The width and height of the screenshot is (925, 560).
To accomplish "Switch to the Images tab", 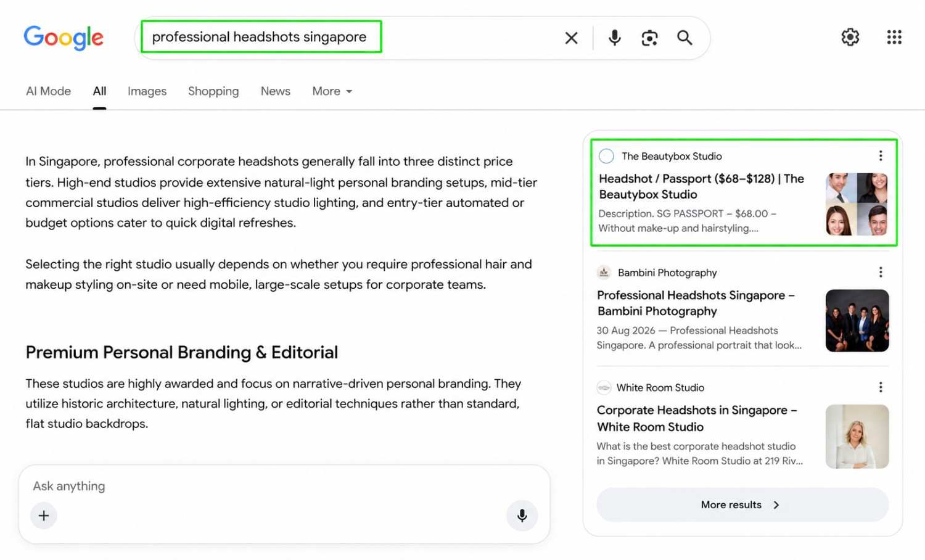I will tap(147, 91).
